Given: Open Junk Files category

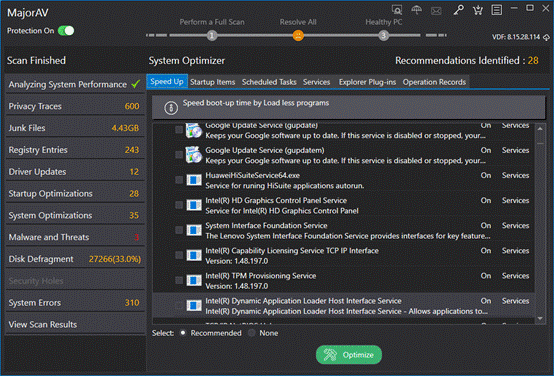Looking at the screenshot, I should point(75,128).
